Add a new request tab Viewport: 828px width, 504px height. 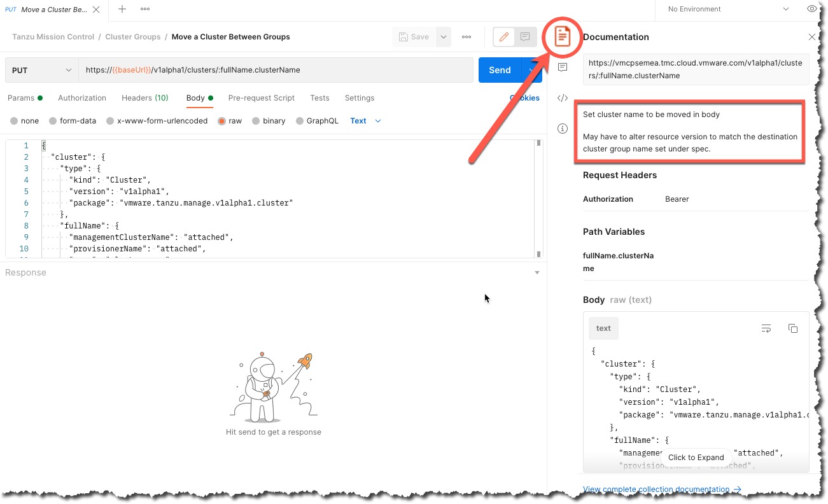tap(122, 9)
